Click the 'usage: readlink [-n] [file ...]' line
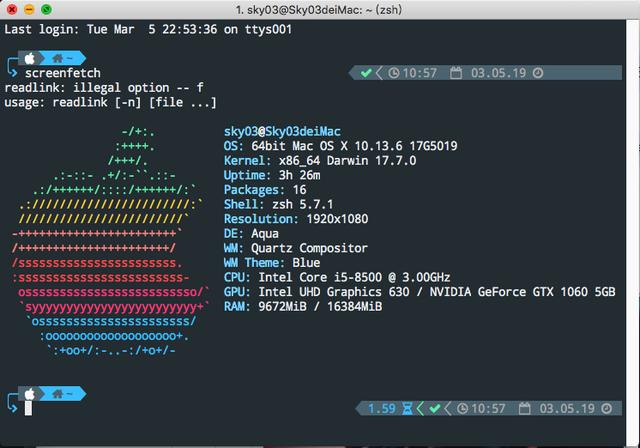 [110, 102]
